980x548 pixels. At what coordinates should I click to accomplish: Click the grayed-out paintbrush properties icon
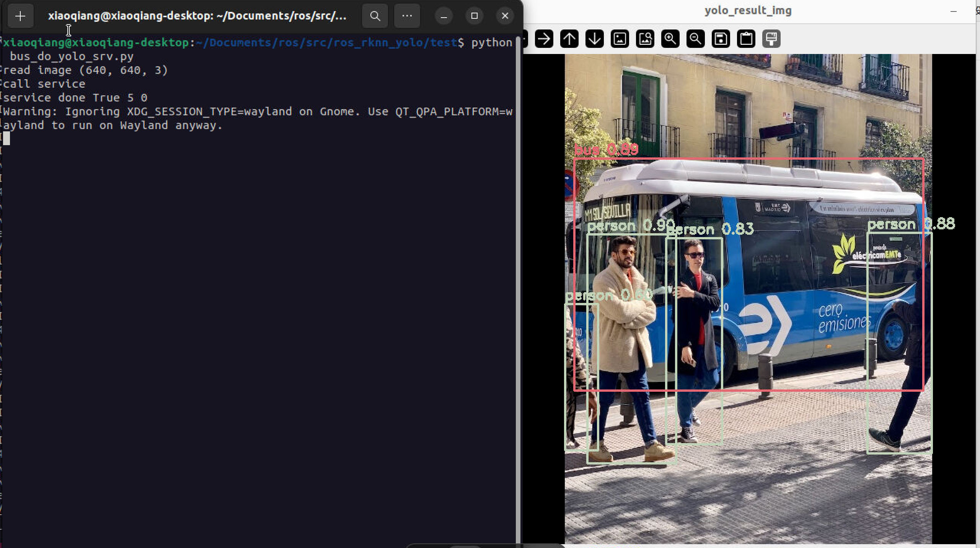pos(771,39)
